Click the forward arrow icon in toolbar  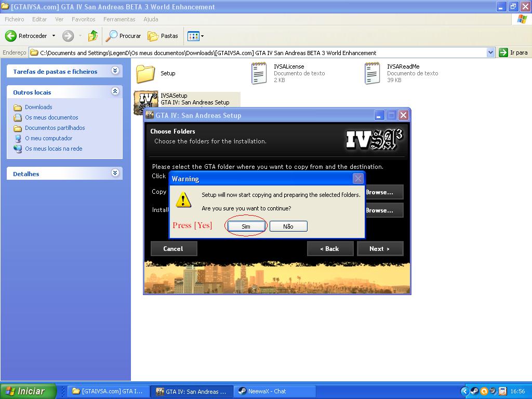68,36
